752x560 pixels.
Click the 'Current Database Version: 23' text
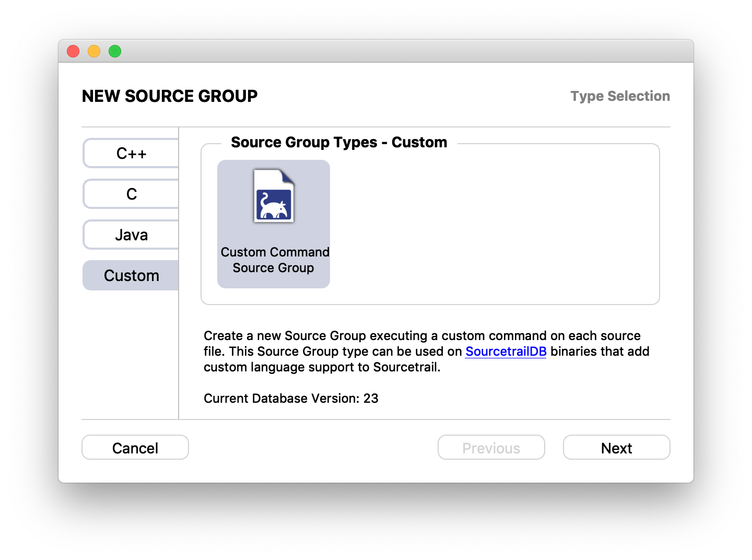291,399
